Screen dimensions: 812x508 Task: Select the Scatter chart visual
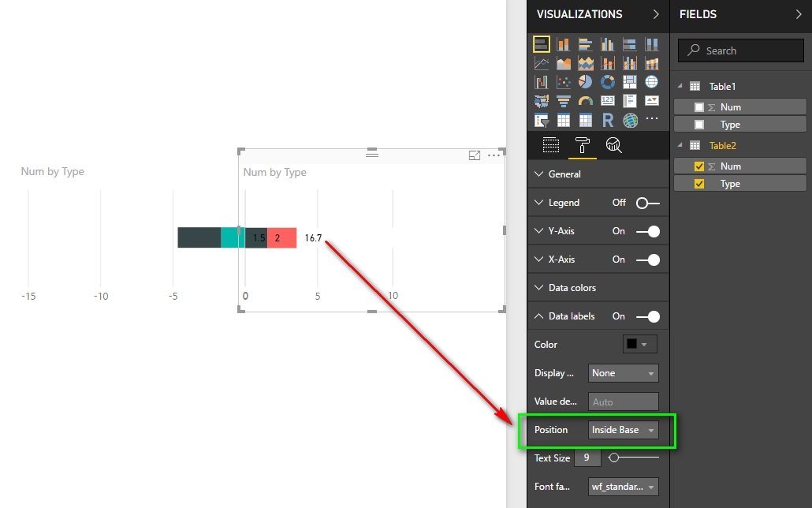click(x=564, y=82)
